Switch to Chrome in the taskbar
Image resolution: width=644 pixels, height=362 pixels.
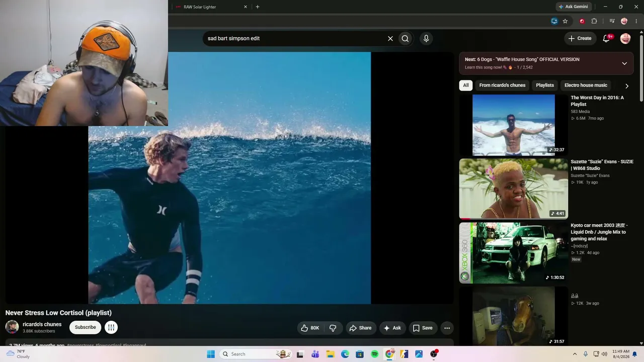coord(389,354)
